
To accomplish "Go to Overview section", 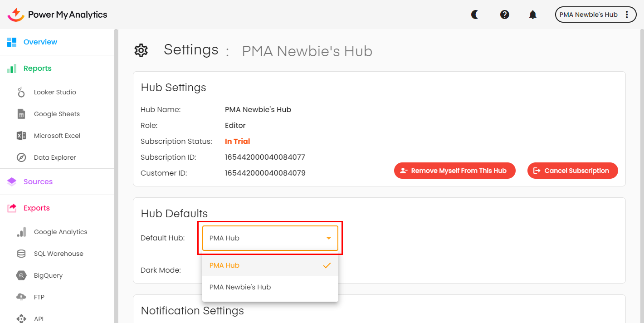I will tap(40, 42).
